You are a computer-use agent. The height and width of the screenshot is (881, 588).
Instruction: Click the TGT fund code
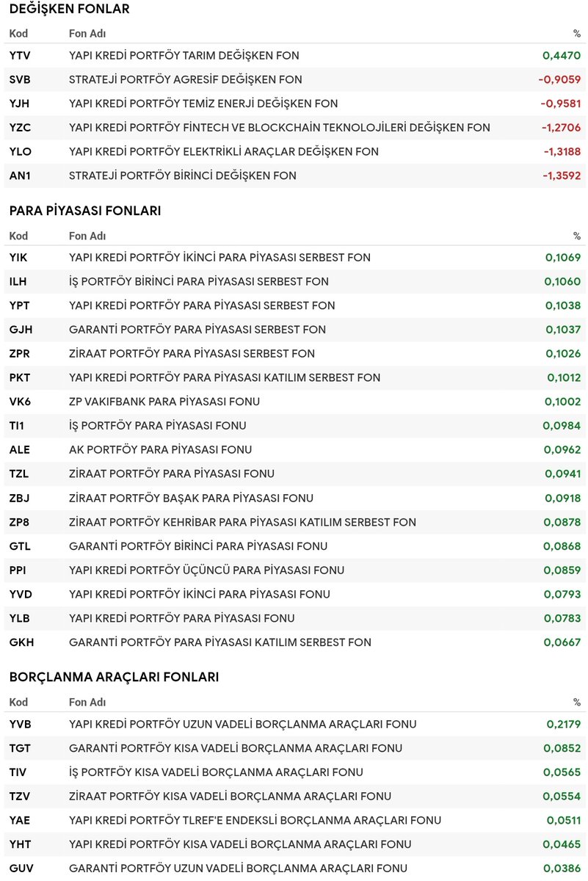point(20,748)
